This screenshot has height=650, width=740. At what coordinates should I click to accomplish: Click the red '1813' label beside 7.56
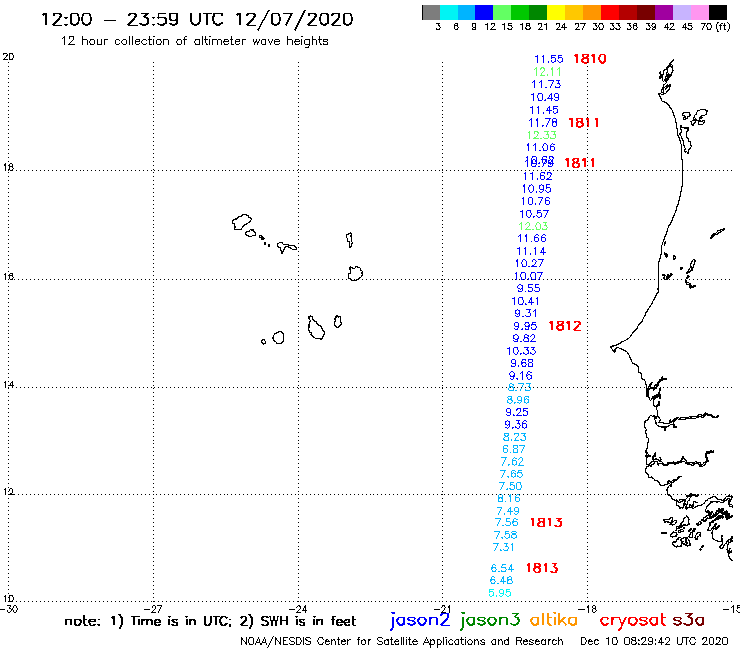pyautogui.click(x=546, y=523)
